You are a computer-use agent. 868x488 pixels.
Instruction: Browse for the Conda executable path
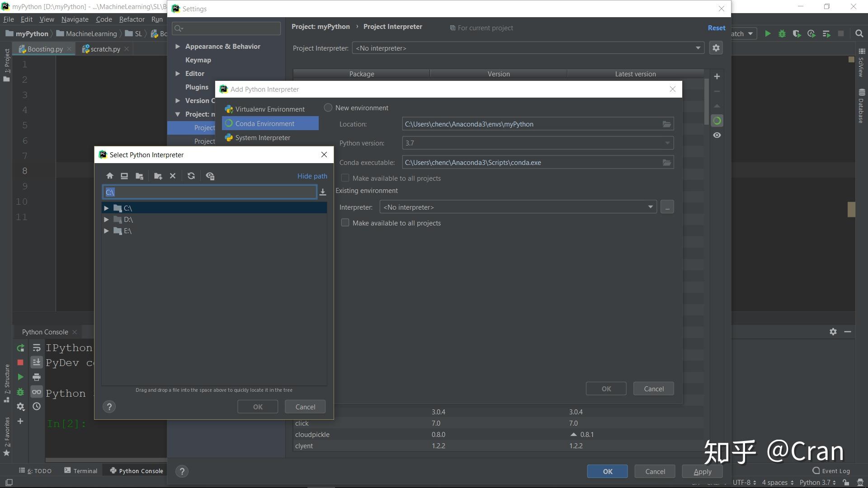click(666, 162)
